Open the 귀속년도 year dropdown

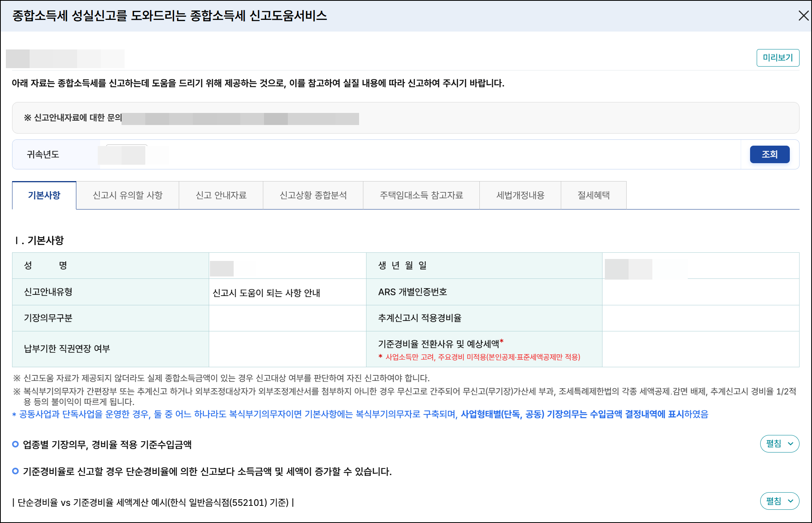click(127, 155)
